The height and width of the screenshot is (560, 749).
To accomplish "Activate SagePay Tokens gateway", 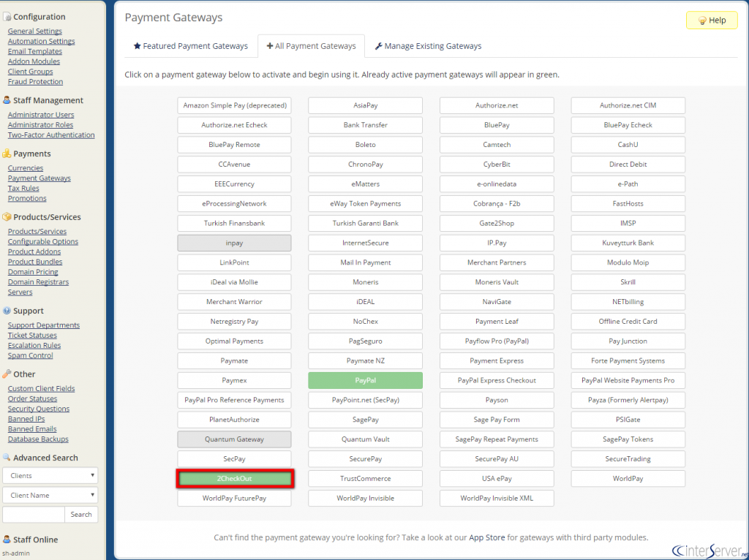I will [628, 439].
